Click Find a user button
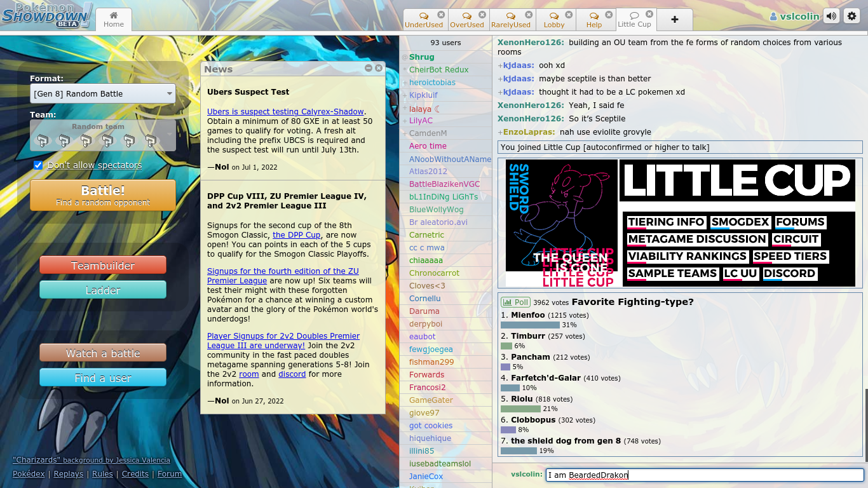 pos(103,377)
